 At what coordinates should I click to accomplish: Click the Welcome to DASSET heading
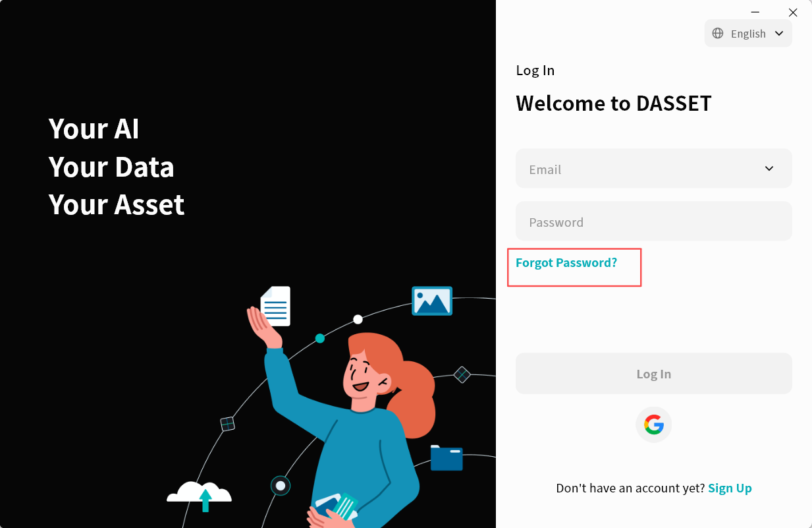click(x=613, y=103)
